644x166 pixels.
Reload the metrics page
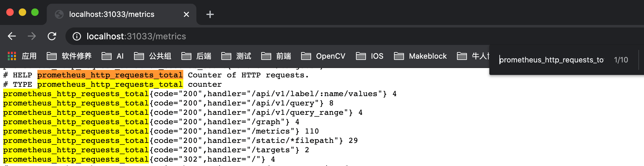click(x=52, y=36)
